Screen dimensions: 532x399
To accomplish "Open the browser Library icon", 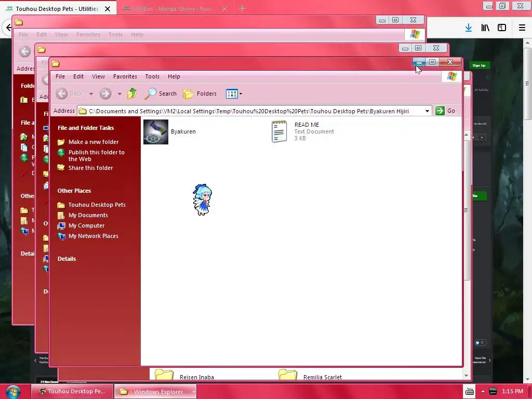I will [x=485, y=28].
